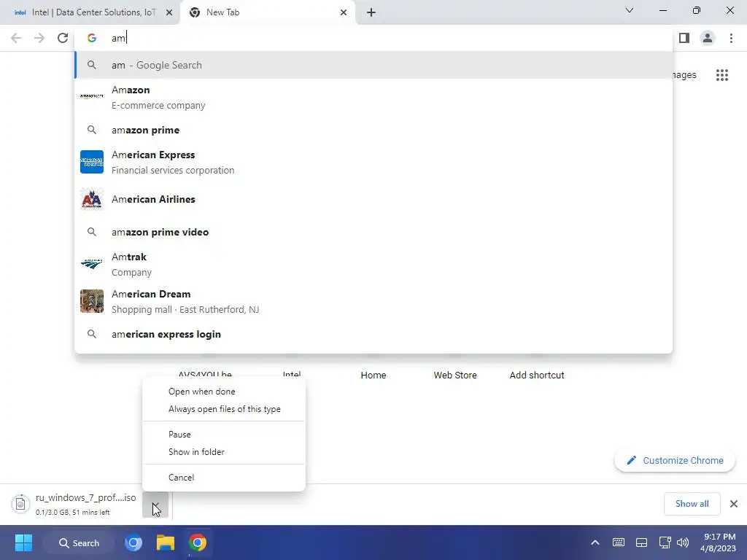
Task: Pause the download from context menu
Action: [224, 435]
